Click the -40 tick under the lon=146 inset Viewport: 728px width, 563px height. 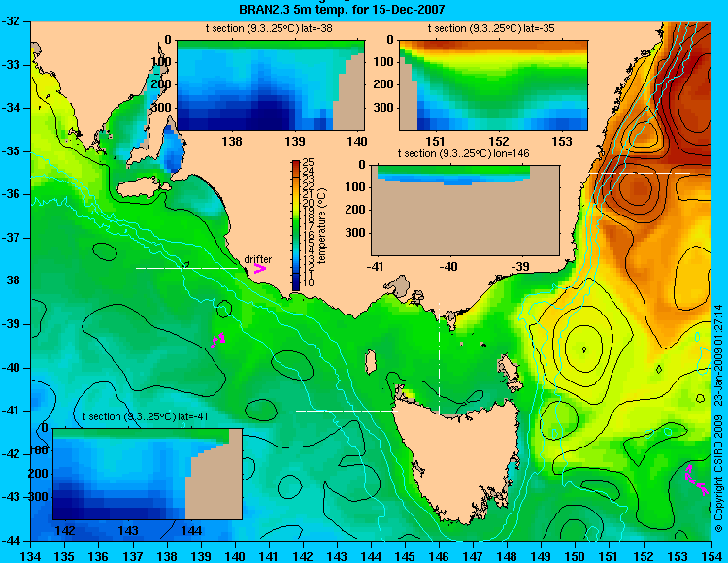pos(448,266)
